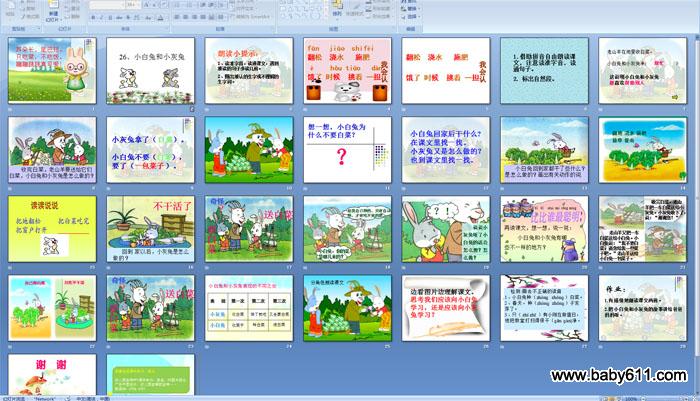Open the font size dropdown
The image size is (700, 401).
coord(133,5)
